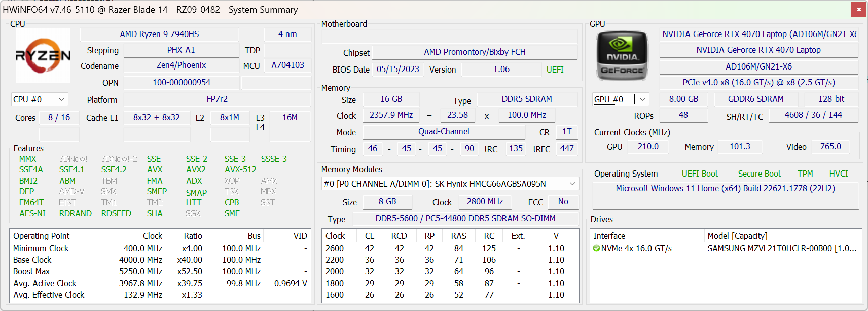The height and width of the screenshot is (311, 868).
Task: Click the SH/RT/TC value 4608 / 36 / 144
Action: click(813, 115)
